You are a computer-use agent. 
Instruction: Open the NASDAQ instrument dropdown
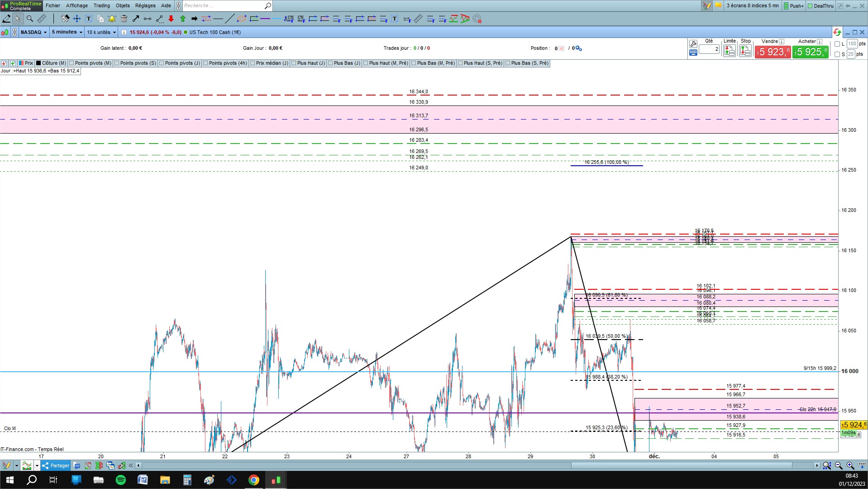[34, 32]
